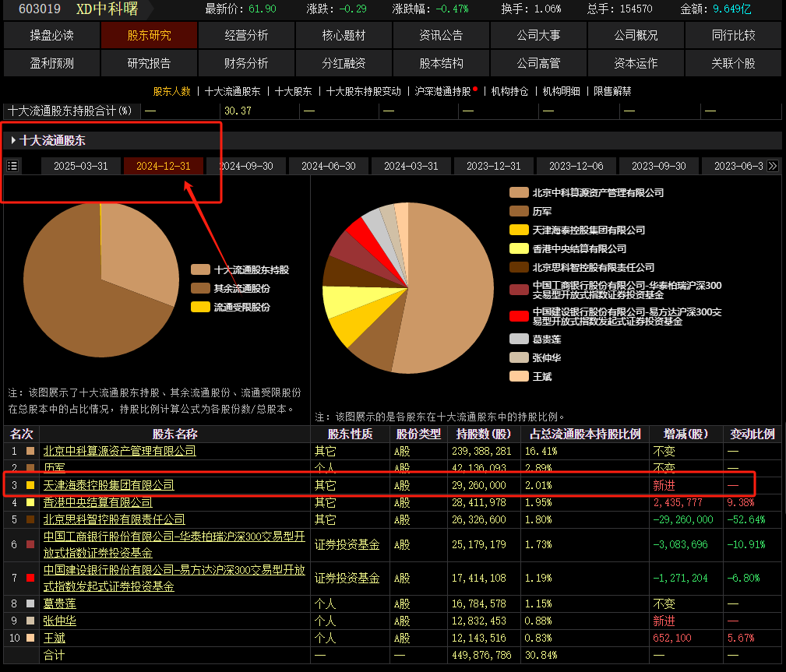Open the 盈利预测 tab
This screenshot has height=672, width=786.
tap(51, 64)
